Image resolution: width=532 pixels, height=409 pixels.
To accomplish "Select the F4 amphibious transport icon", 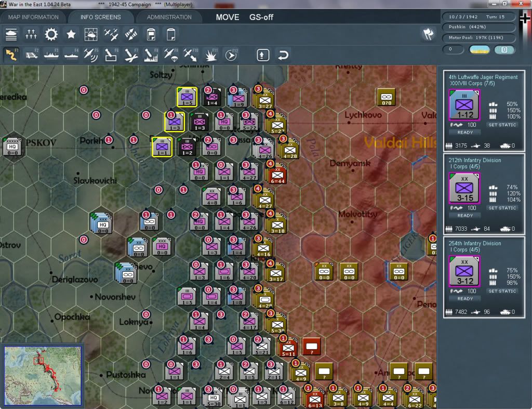I will 71,55.
